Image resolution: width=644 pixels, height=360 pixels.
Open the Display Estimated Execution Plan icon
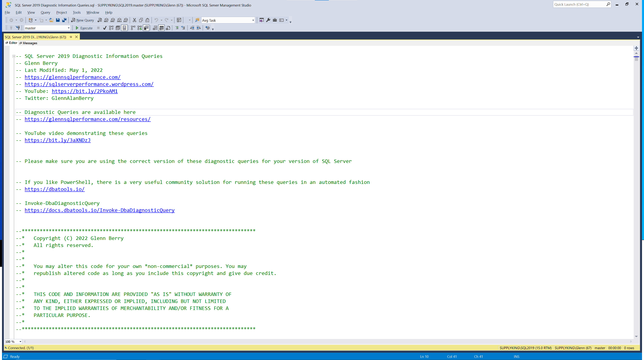(111, 28)
